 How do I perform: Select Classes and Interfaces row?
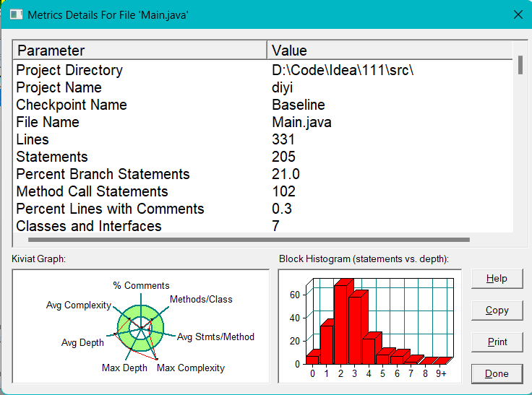point(263,226)
